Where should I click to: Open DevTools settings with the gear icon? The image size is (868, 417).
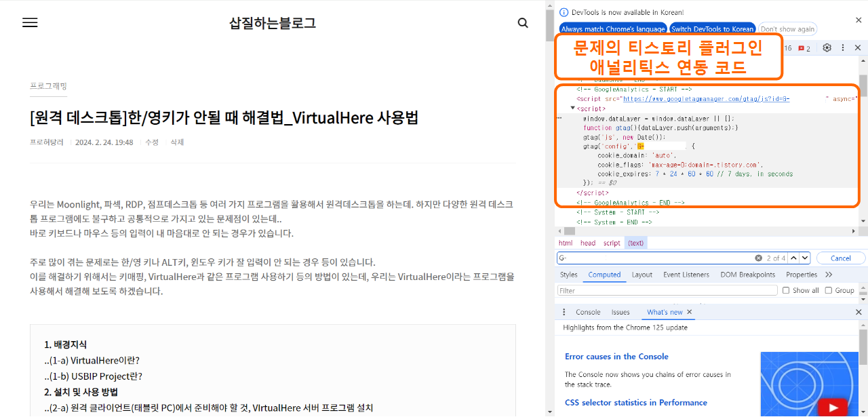coord(827,47)
